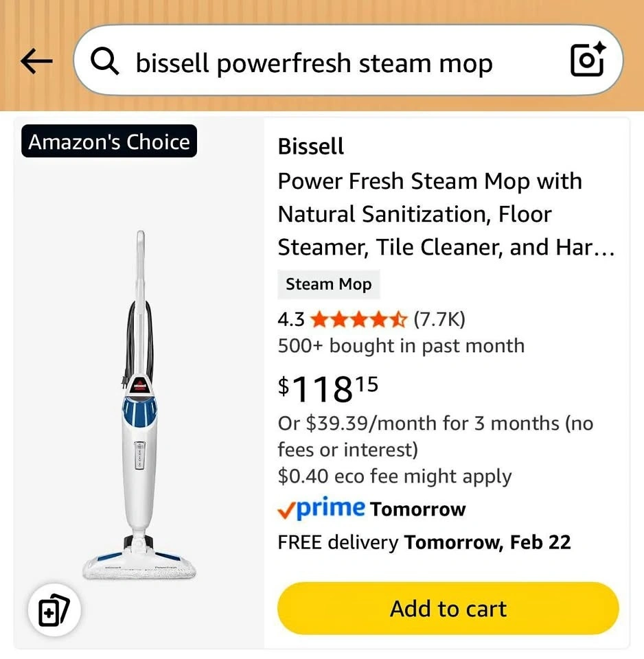644x659 pixels.
Task: View the 7.7K customer reviews
Action: click(439, 320)
